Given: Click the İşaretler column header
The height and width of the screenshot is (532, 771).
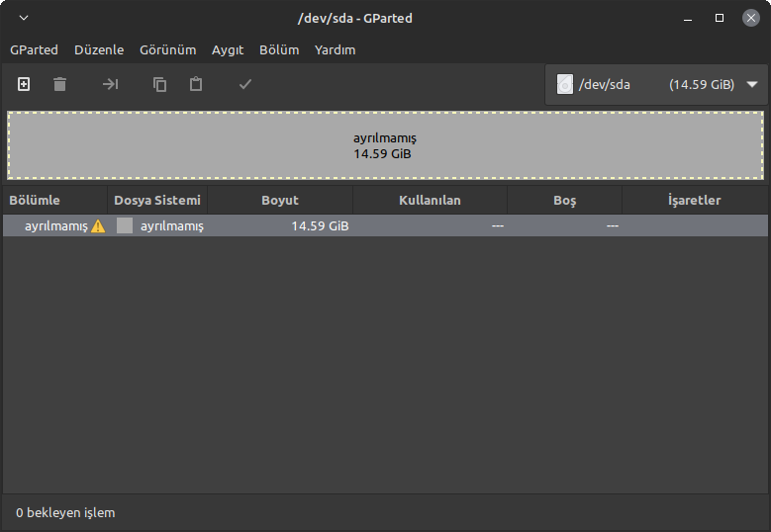Looking at the screenshot, I should 694,200.
